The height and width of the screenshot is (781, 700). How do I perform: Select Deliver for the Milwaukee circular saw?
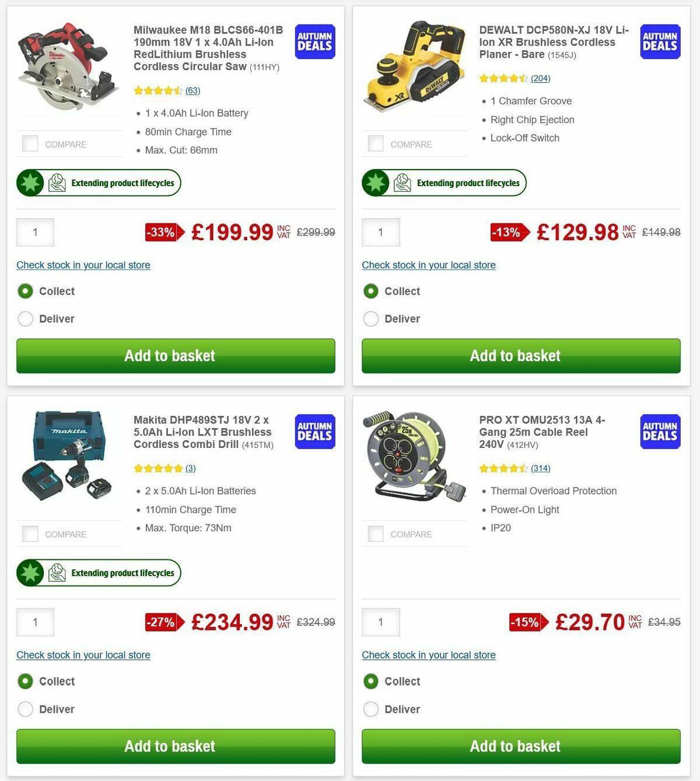click(x=25, y=318)
